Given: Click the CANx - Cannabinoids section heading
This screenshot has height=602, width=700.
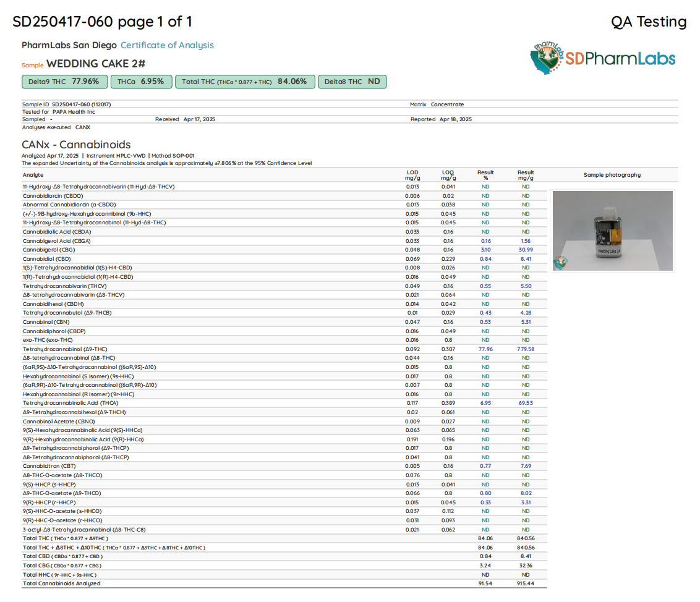Looking at the screenshot, I should [x=76, y=145].
